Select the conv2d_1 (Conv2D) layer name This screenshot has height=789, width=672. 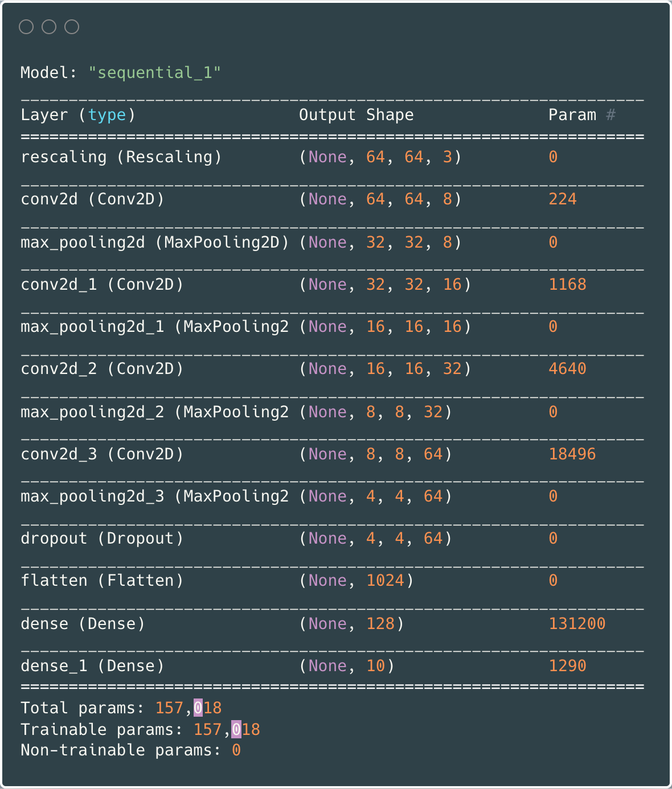102,285
